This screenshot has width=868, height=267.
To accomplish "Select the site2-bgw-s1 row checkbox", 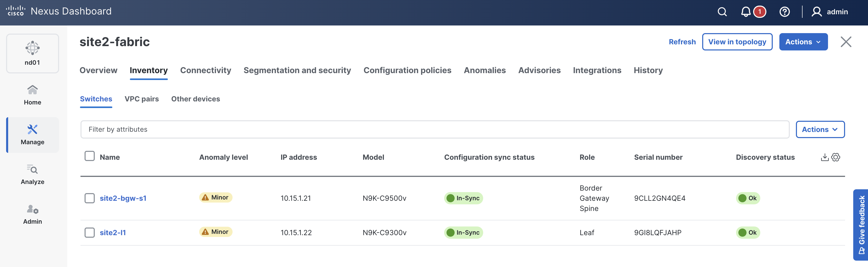I will coord(90,198).
